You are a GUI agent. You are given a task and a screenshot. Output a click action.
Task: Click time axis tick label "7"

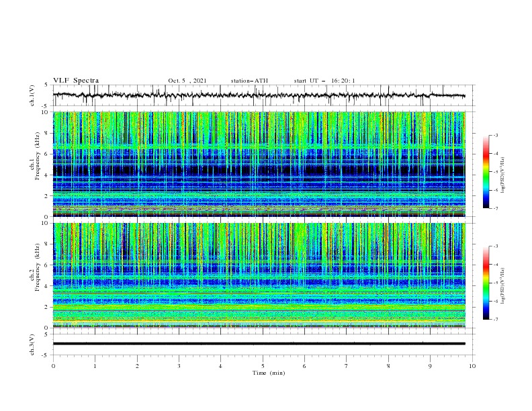pos(347,366)
